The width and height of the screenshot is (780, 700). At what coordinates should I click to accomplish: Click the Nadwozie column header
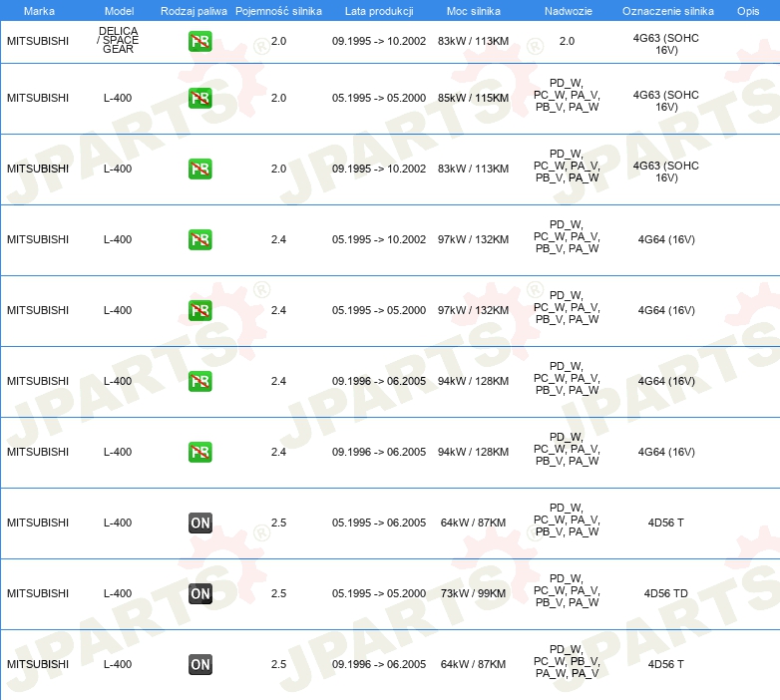tap(569, 11)
